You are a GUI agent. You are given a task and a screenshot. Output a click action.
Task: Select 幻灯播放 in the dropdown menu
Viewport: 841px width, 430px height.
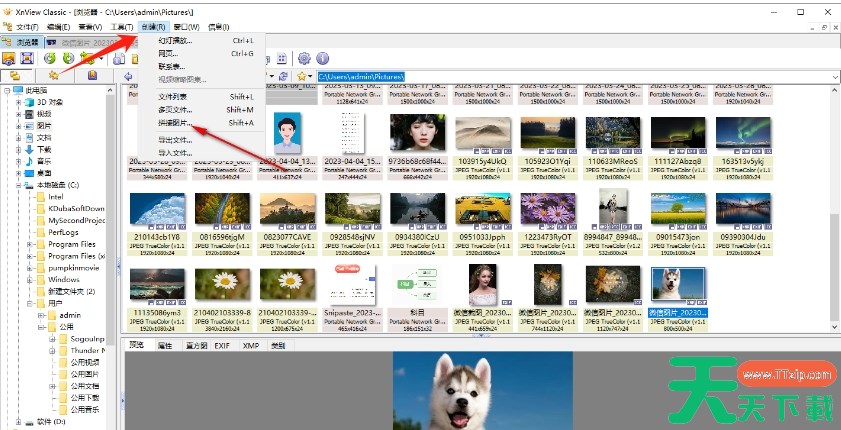pos(176,40)
